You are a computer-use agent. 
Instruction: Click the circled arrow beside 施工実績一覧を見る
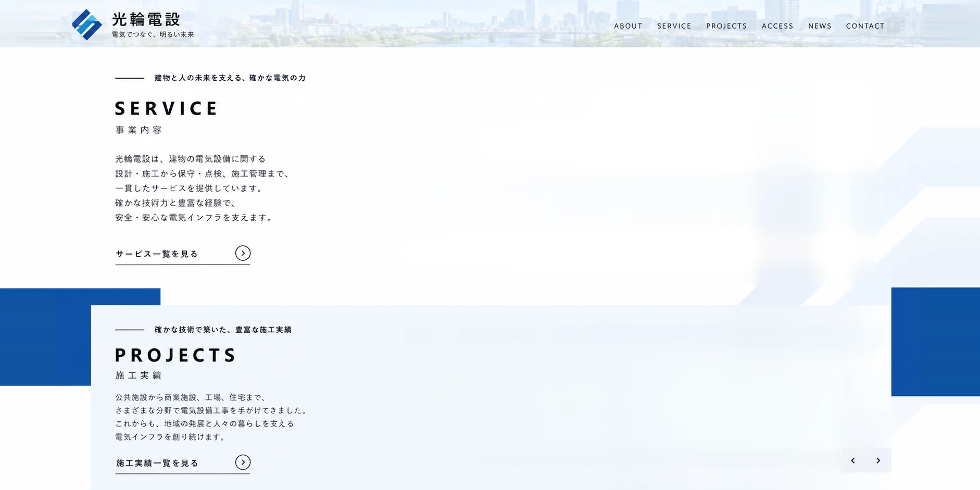coord(243,462)
